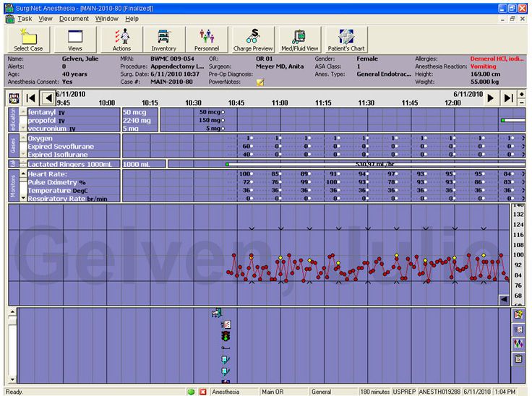Open Charge Preview
The width and height of the screenshot is (532, 396).
tap(253, 40)
